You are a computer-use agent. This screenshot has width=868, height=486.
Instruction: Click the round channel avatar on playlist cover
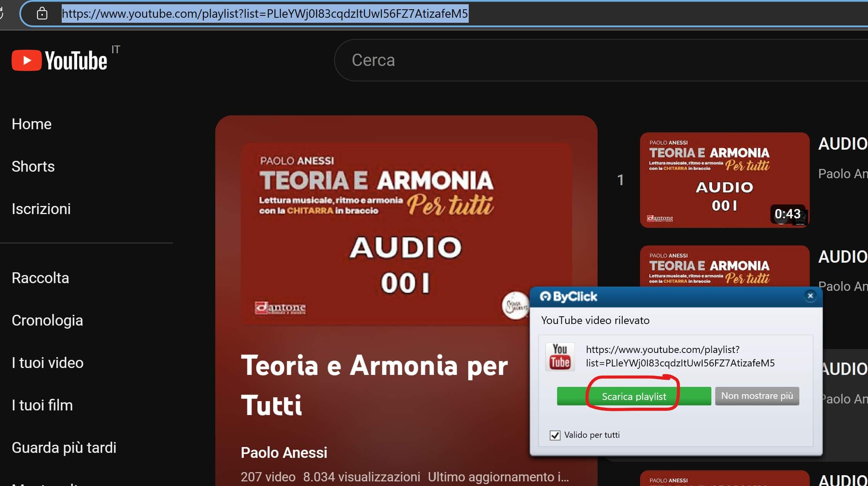pyautogui.click(x=515, y=305)
